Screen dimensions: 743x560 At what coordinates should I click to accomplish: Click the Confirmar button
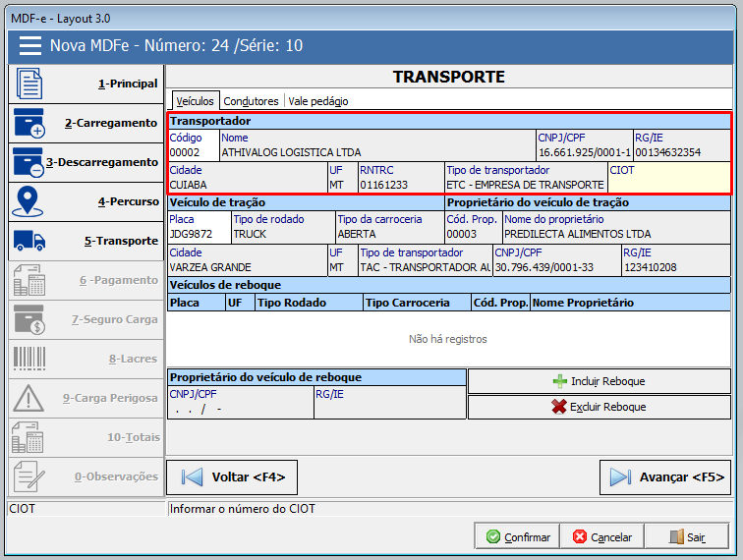click(517, 536)
